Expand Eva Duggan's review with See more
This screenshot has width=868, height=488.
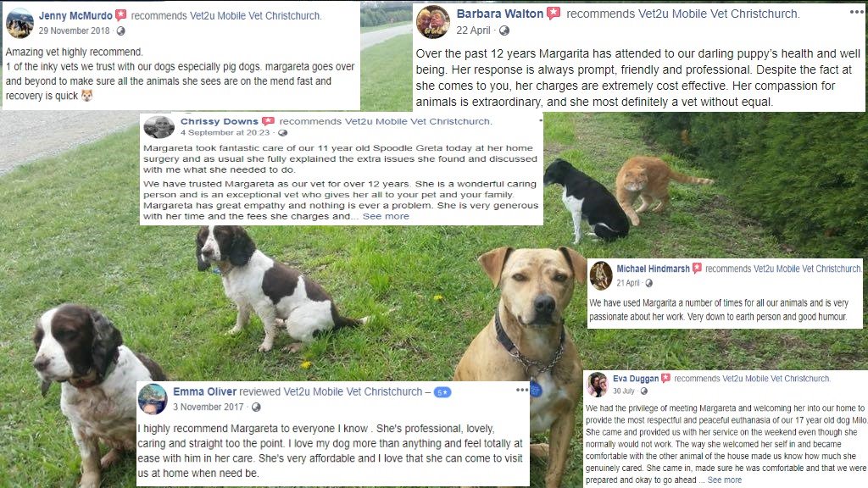point(724,480)
